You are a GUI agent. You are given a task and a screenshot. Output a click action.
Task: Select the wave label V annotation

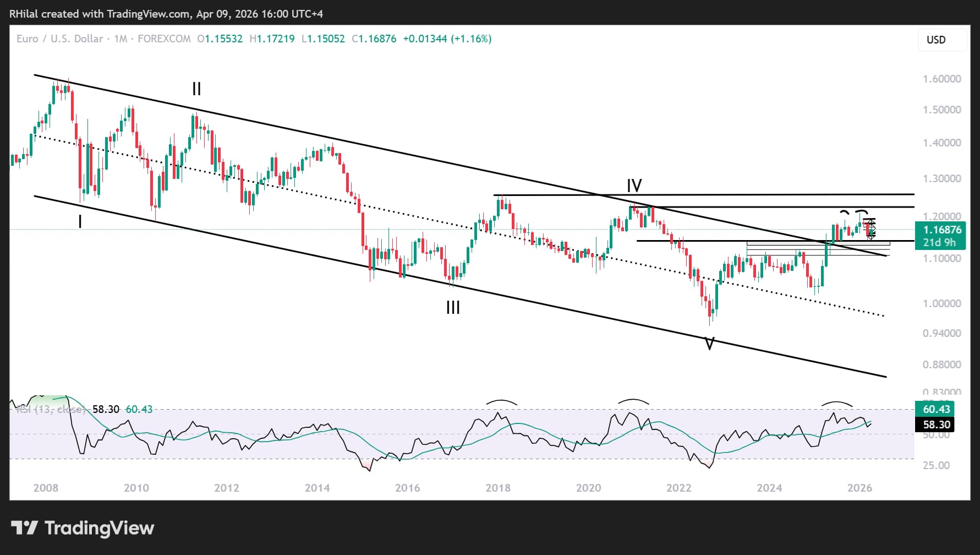[709, 345]
